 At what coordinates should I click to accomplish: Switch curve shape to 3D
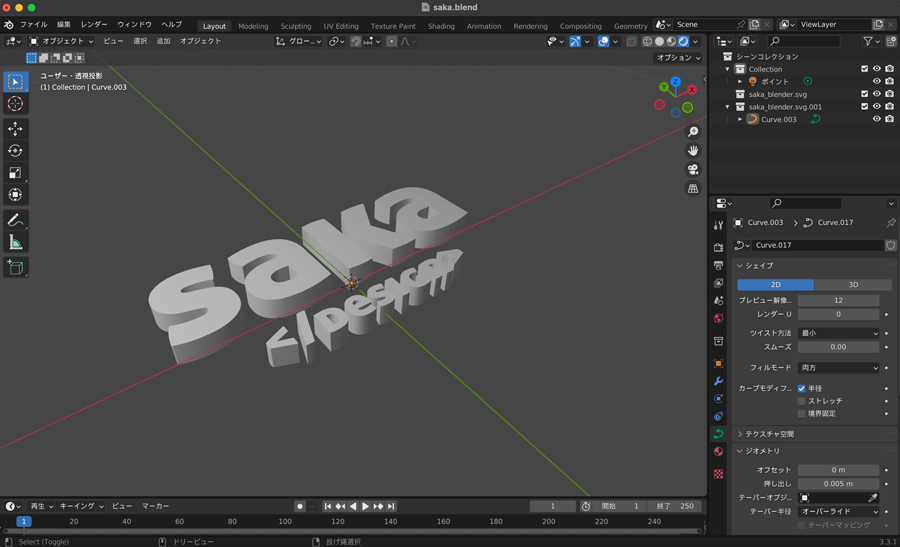pos(853,284)
